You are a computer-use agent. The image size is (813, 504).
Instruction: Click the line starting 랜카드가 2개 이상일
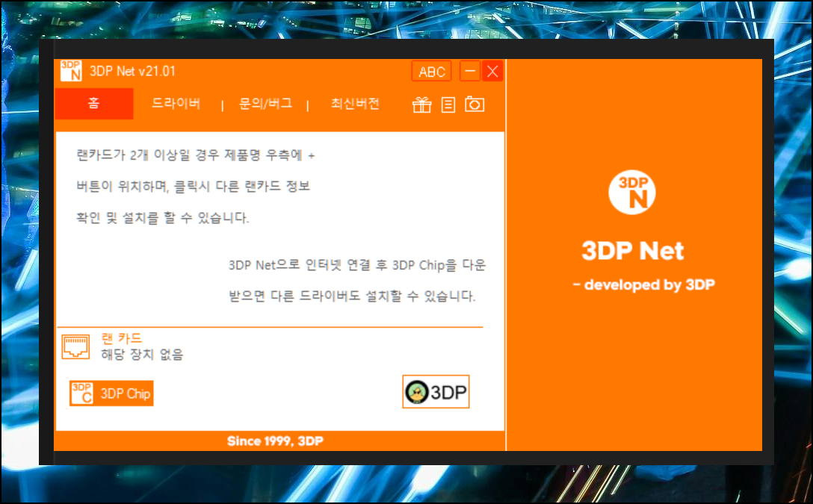pos(196,155)
